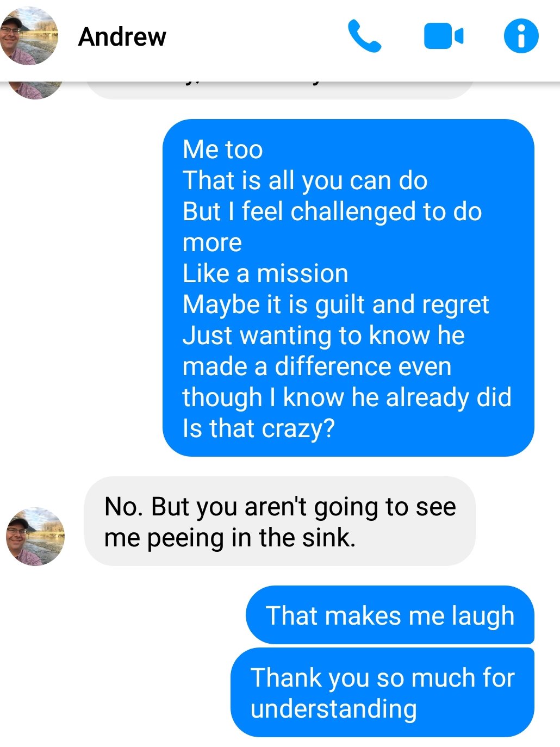Tap "made a difference even" text line
The image size is (560, 747).
click(317, 366)
